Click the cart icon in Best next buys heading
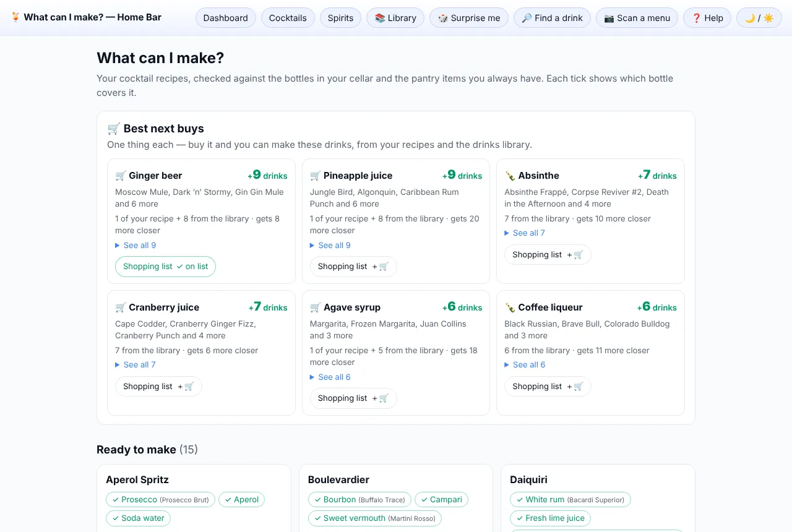 [113, 129]
